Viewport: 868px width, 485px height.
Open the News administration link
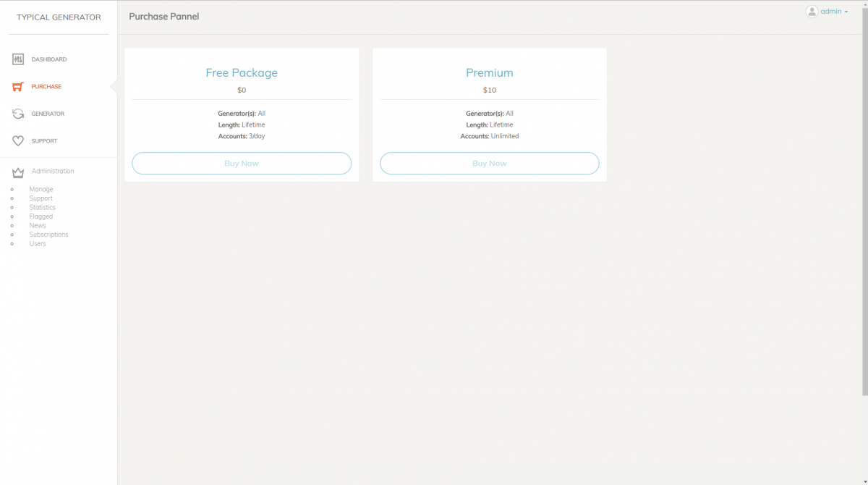click(38, 225)
